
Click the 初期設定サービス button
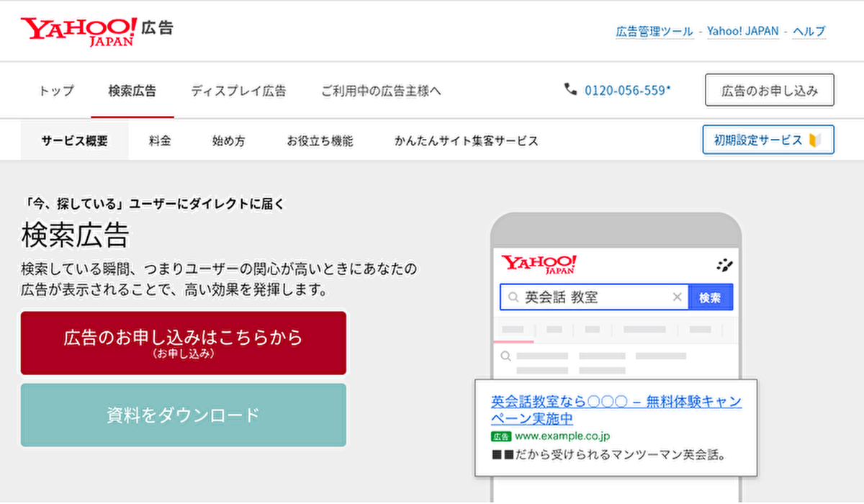click(768, 140)
